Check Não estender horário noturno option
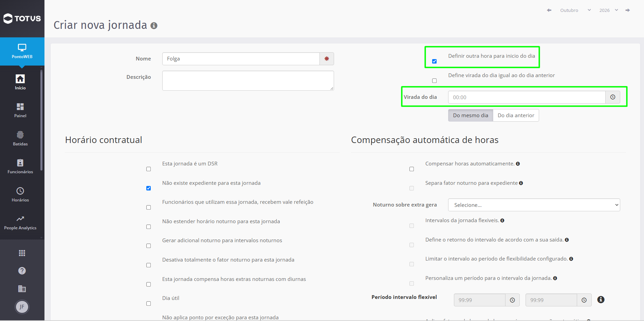 pos(148,227)
